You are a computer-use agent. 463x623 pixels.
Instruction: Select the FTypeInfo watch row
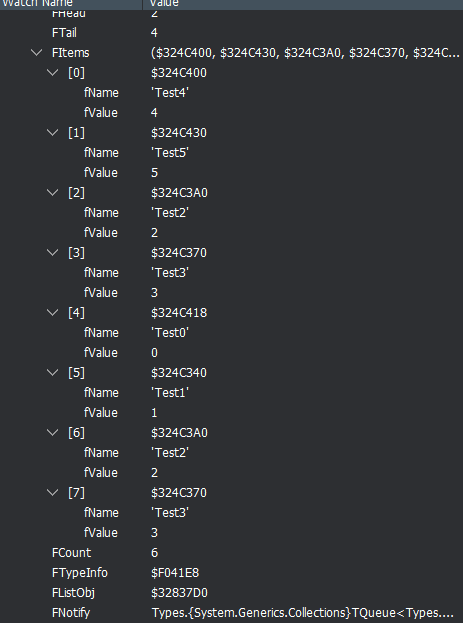[x=231, y=573]
